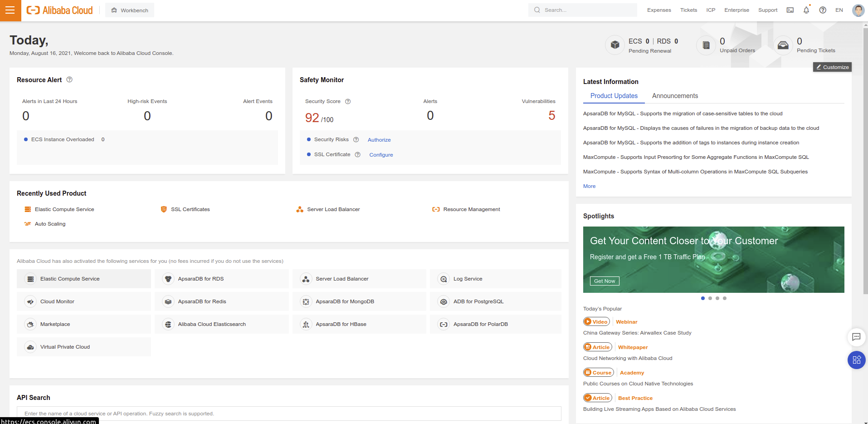Open the Tickets menu
The height and width of the screenshot is (424, 868).
[688, 10]
